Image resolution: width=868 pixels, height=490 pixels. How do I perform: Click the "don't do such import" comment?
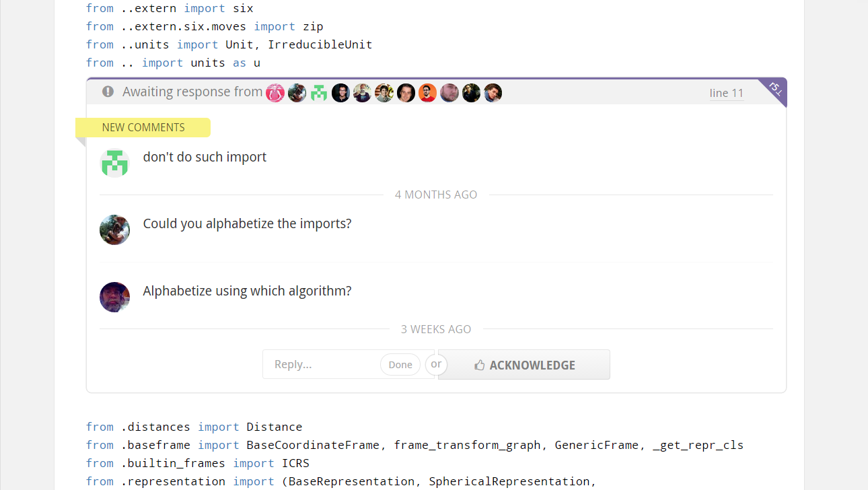click(205, 157)
